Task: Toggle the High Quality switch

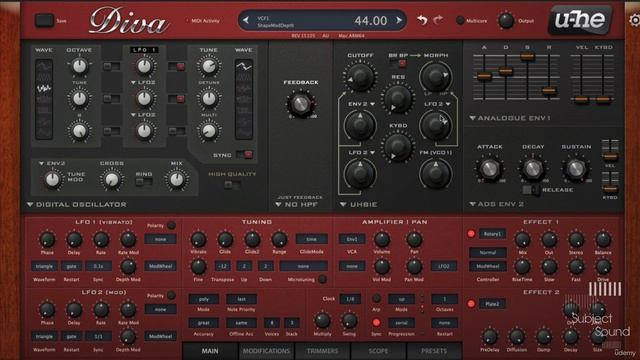Action: (232, 185)
